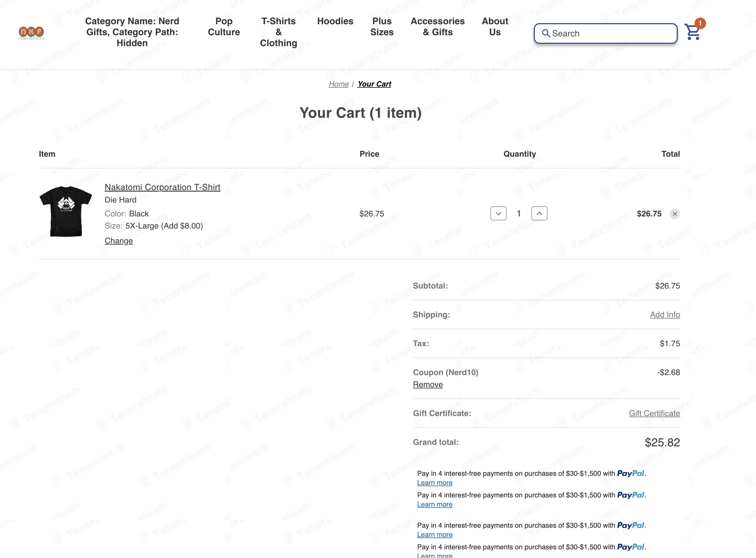
Task: Remove Nakatomi T-Shirt with X icon
Action: click(675, 214)
